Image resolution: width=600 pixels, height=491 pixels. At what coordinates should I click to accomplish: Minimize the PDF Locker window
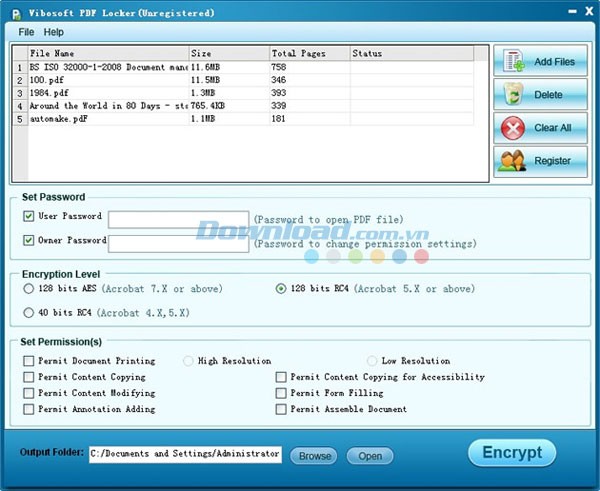tap(572, 12)
